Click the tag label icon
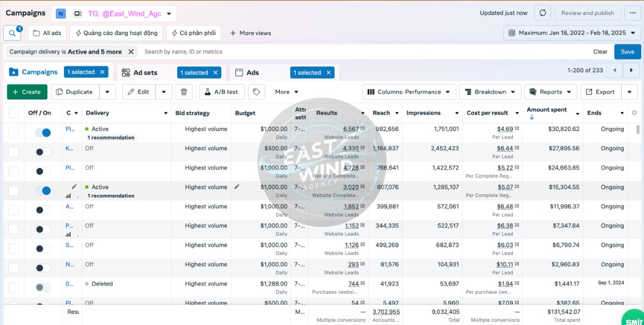Image resolution: width=644 pixels, height=325 pixels. pos(257,92)
